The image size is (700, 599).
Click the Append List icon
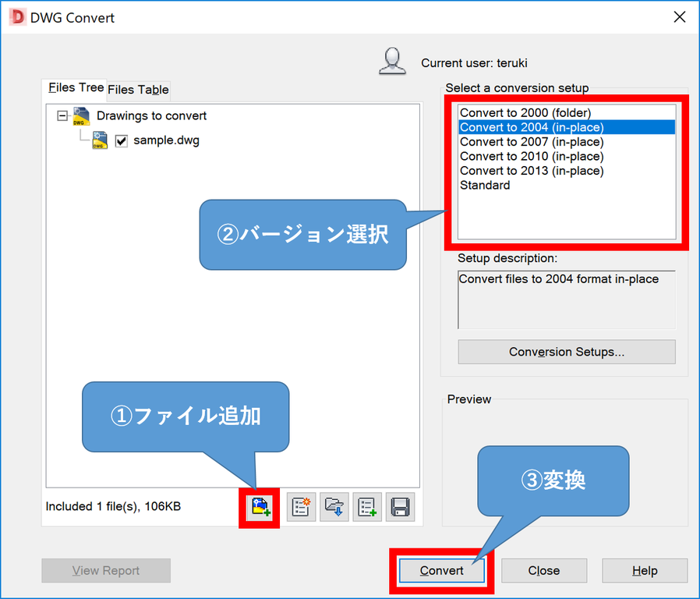tap(367, 508)
